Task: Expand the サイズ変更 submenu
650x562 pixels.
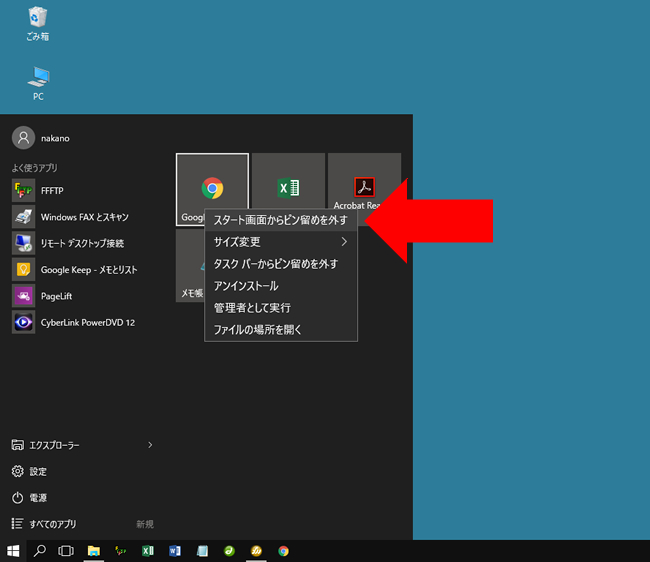Action: [x=281, y=241]
